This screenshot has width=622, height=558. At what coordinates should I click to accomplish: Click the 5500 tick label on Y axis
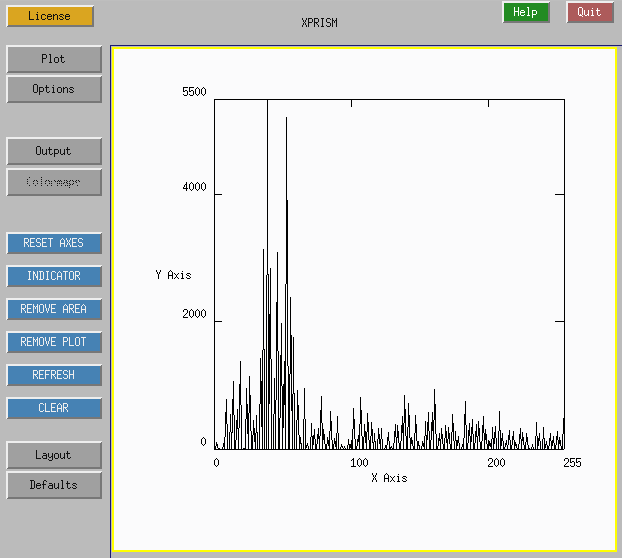(x=194, y=92)
